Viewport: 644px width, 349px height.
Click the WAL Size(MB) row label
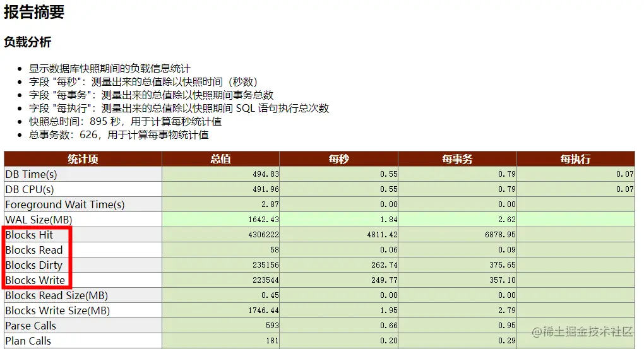click(x=39, y=220)
